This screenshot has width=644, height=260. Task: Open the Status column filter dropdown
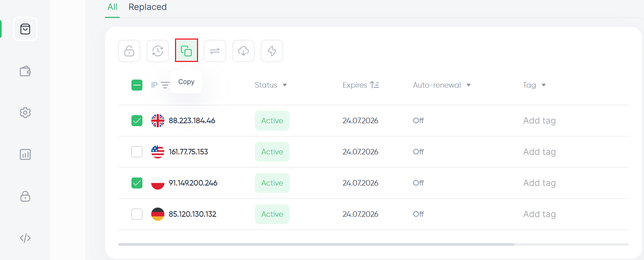(x=285, y=85)
